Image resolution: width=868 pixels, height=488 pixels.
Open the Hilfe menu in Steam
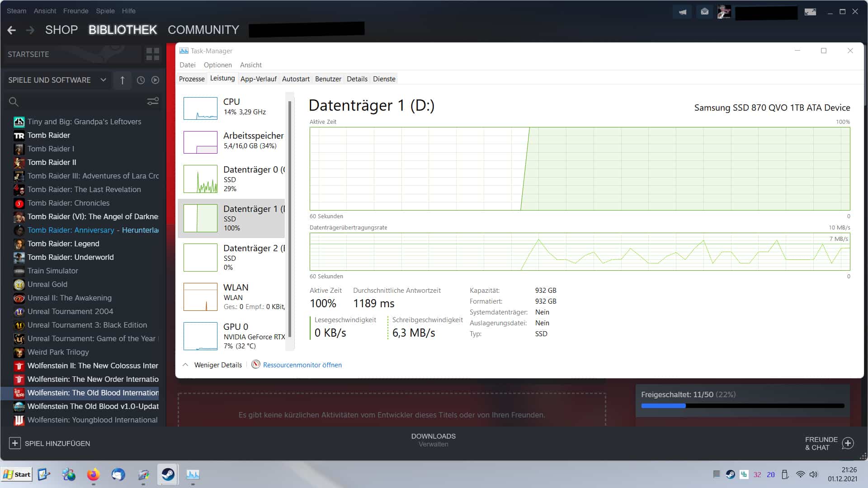click(128, 11)
